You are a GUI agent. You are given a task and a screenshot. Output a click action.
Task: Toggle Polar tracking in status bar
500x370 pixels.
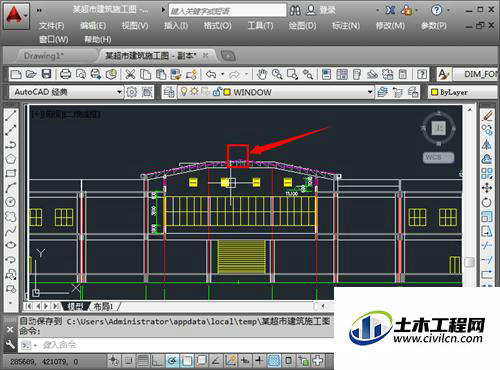coord(172,361)
